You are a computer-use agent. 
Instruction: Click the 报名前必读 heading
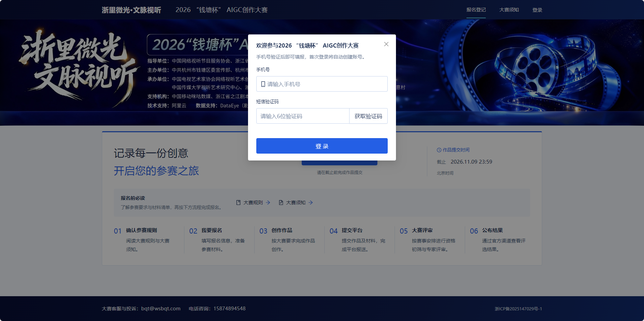click(133, 198)
